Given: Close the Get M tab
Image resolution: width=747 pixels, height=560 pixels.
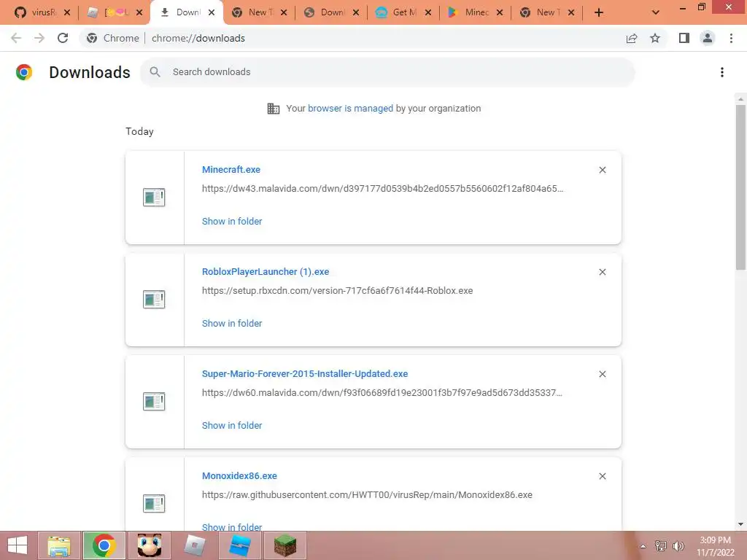Looking at the screenshot, I should point(427,13).
